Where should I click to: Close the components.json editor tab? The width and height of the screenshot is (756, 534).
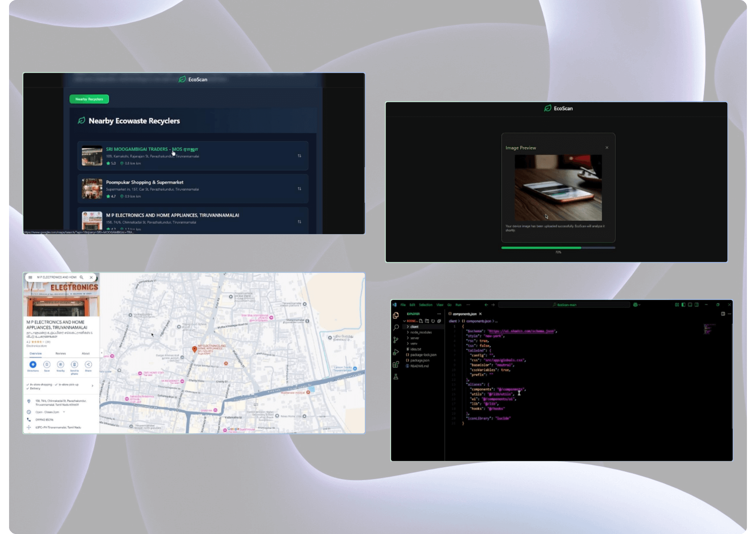coord(480,314)
